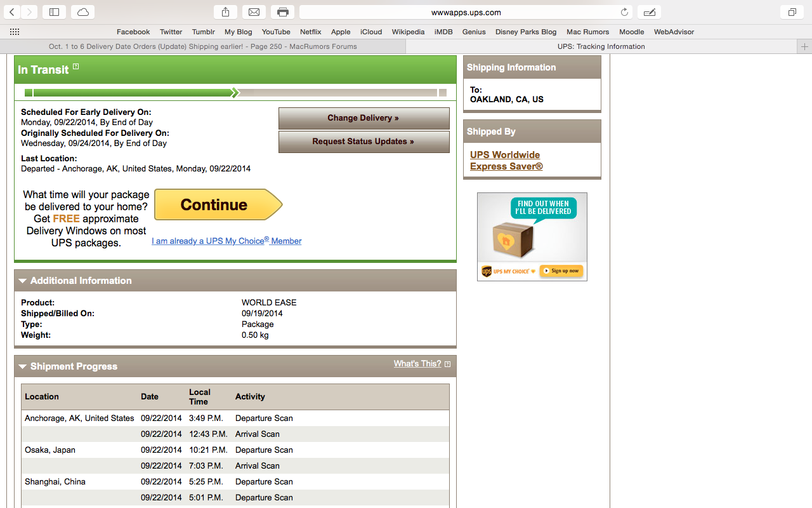812x508 pixels.
Task: Open Facebook bookmark
Action: [x=133, y=32]
